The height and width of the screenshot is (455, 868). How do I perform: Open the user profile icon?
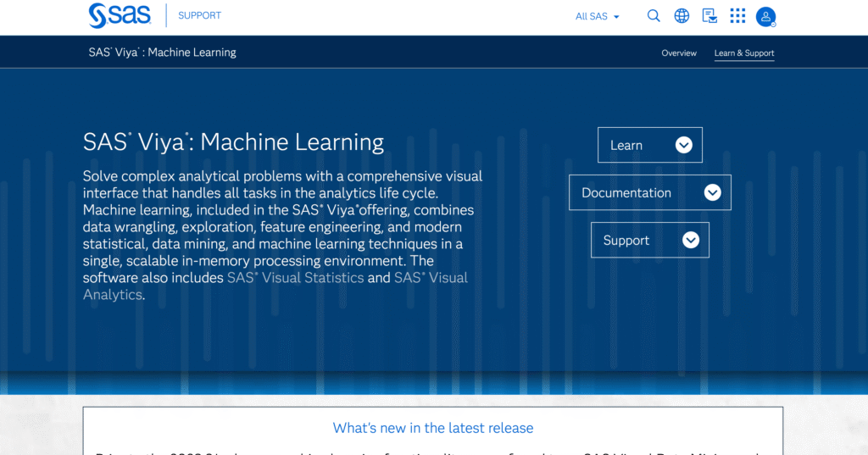click(x=766, y=17)
